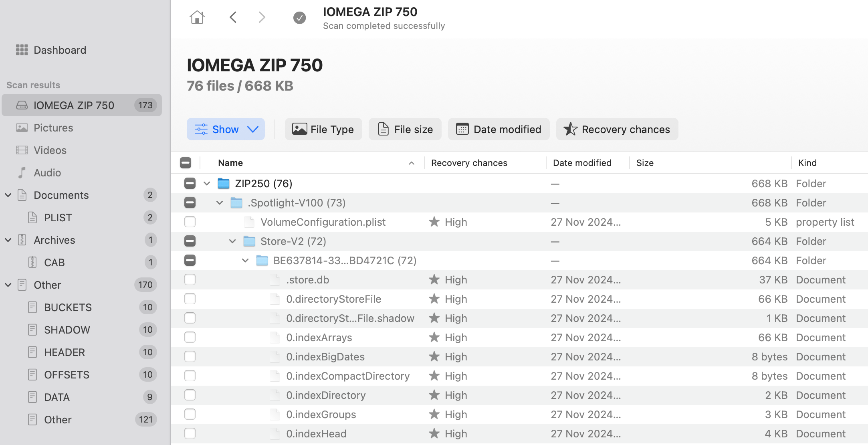This screenshot has height=445, width=868.
Task: Click the scan completed checkmark icon
Action: click(x=299, y=18)
